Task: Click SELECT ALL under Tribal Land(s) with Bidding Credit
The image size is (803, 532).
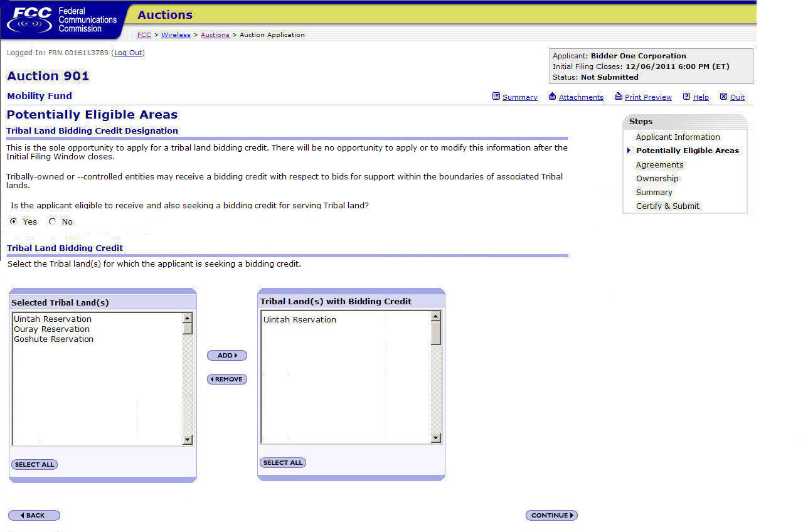Action: click(283, 463)
